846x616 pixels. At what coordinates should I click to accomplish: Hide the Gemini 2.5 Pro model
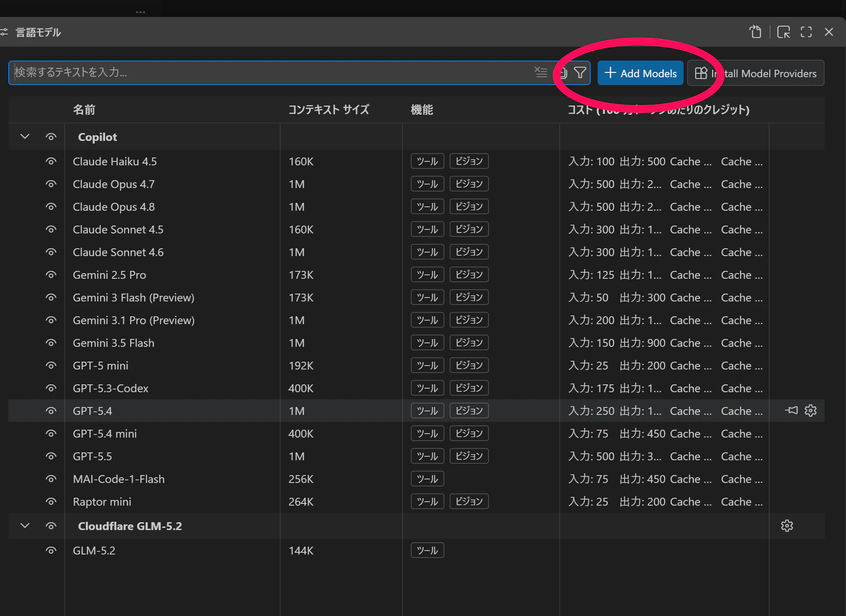(x=51, y=275)
